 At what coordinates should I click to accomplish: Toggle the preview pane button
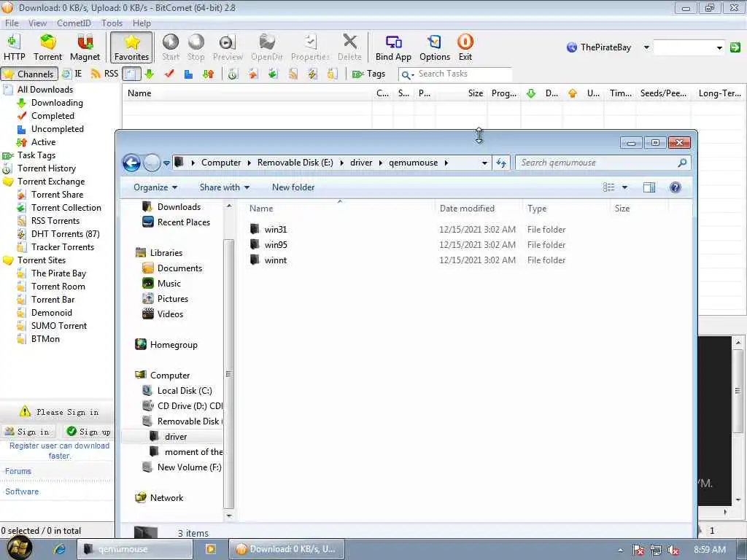(x=649, y=187)
